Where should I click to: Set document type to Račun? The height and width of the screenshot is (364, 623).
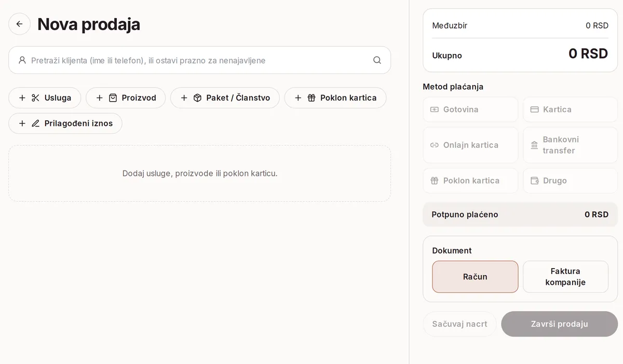(x=475, y=277)
